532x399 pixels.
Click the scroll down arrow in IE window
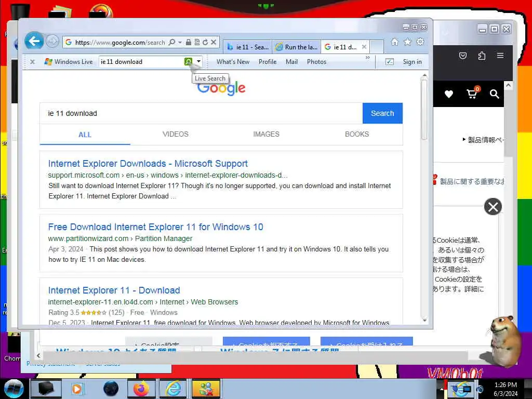(424, 320)
